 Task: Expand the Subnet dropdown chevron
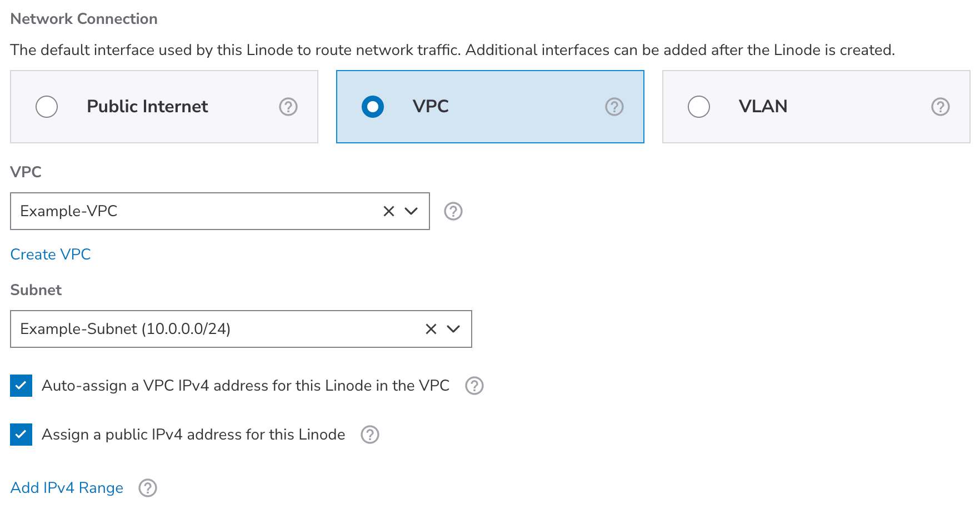click(x=453, y=329)
